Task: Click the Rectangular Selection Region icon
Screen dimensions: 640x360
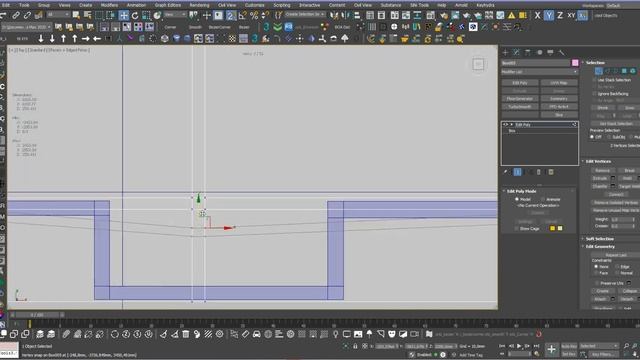Action: (99, 16)
